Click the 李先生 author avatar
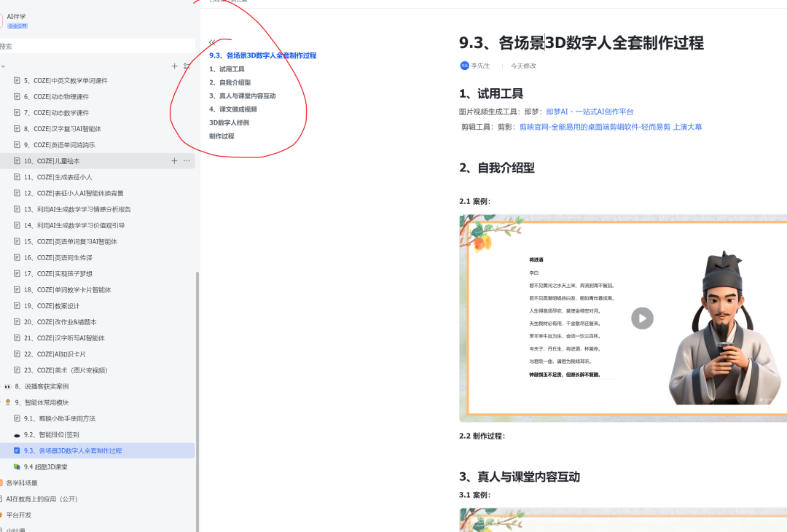This screenshot has width=787, height=532. point(464,65)
